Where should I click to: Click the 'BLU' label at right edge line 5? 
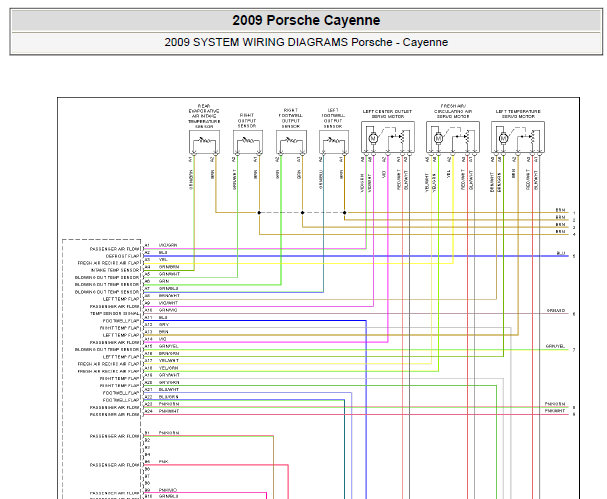[x=561, y=253]
